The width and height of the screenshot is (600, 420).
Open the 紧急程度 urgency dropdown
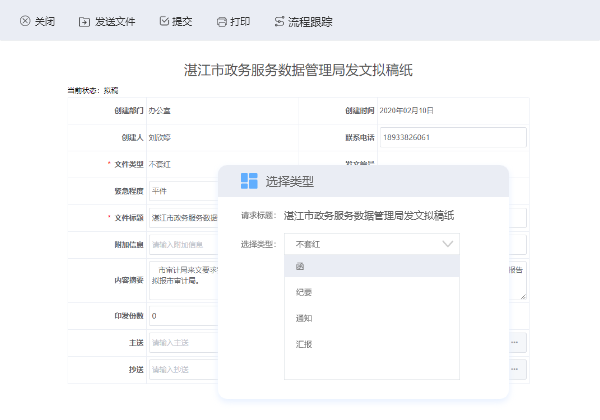180,190
